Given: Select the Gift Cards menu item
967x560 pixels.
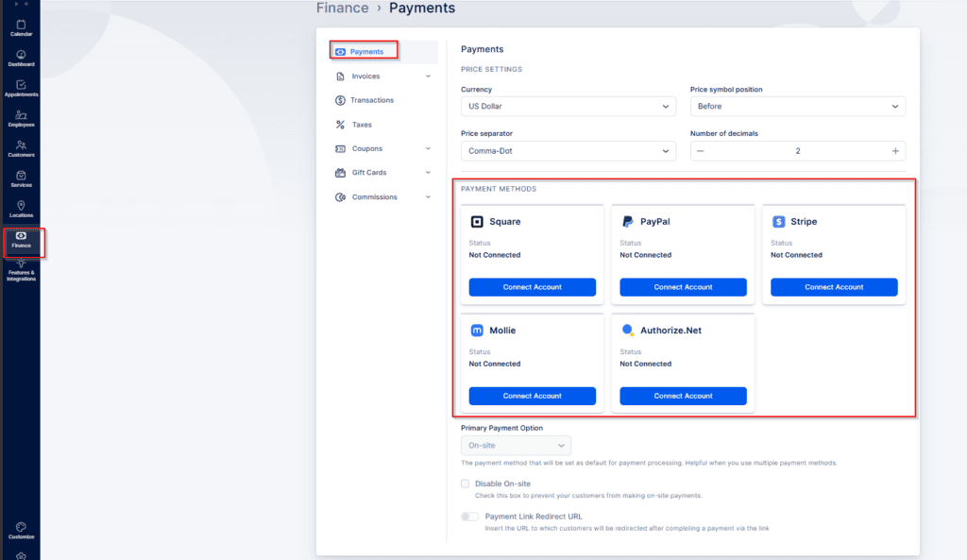Looking at the screenshot, I should (x=383, y=173).
